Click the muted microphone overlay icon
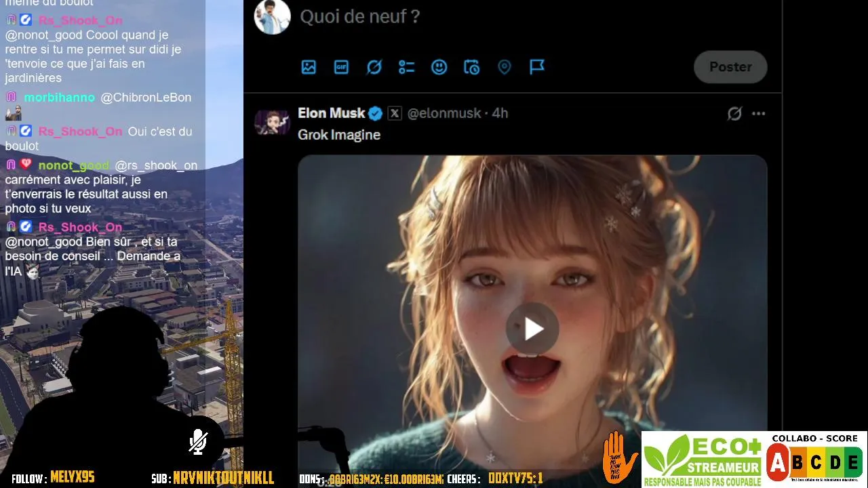 coord(197,442)
